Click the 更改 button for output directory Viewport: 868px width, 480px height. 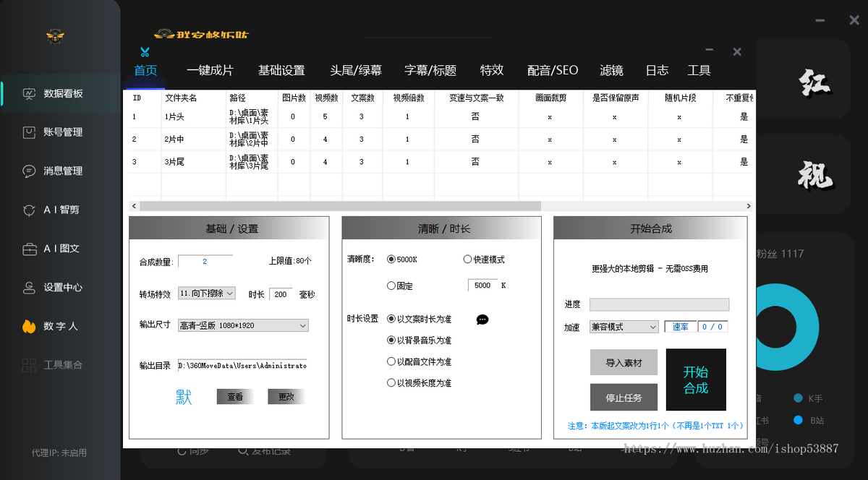tap(286, 397)
